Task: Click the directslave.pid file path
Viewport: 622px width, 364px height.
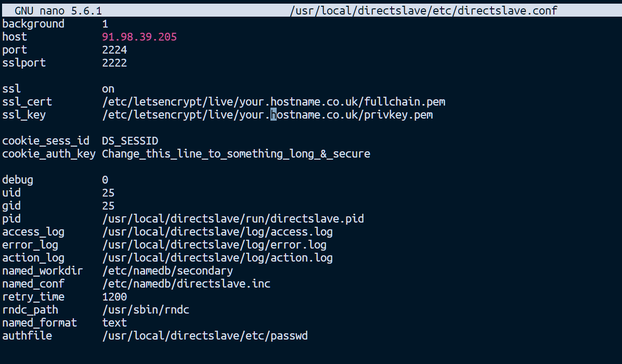Action: pyautogui.click(x=233, y=219)
